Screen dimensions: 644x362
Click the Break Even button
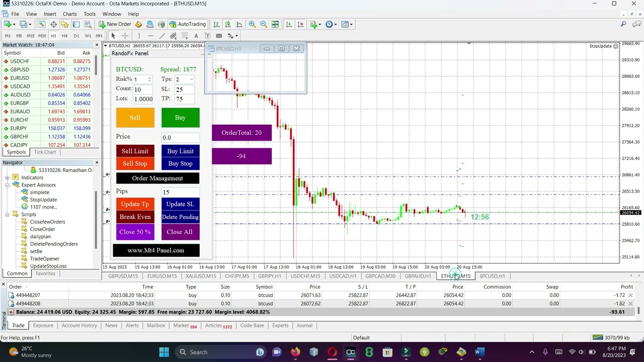point(135,217)
